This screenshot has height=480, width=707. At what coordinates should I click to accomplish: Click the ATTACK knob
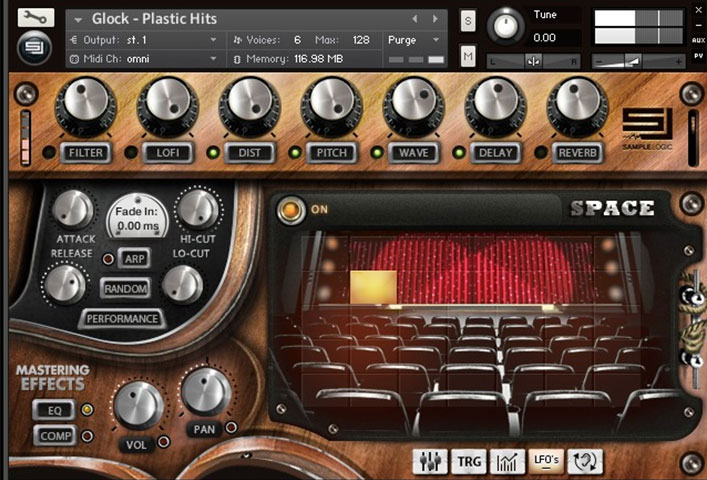[x=73, y=210]
